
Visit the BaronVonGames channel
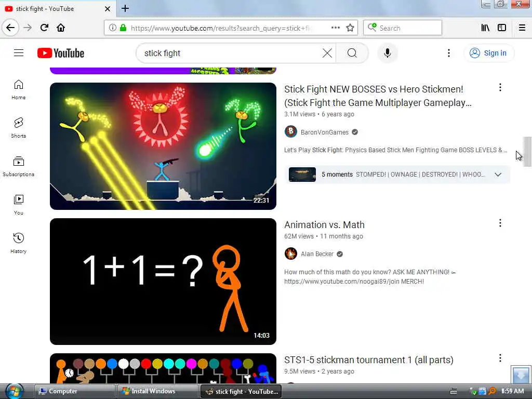coord(324,132)
